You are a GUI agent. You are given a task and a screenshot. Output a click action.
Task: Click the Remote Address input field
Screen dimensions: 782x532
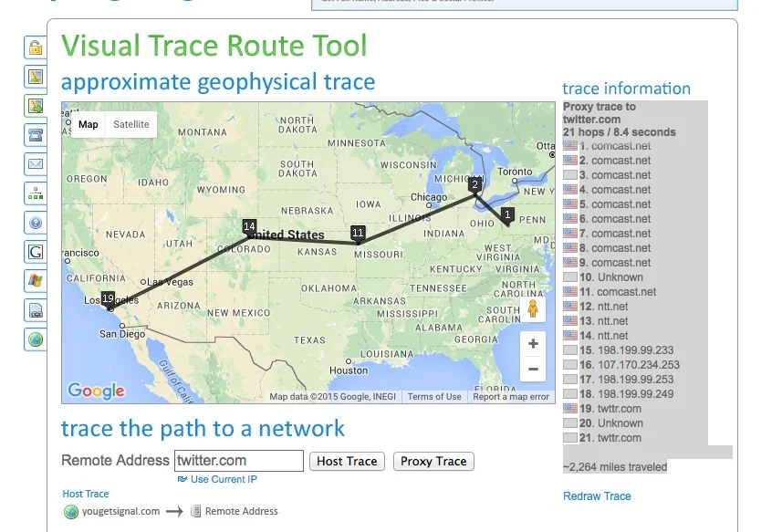click(239, 461)
